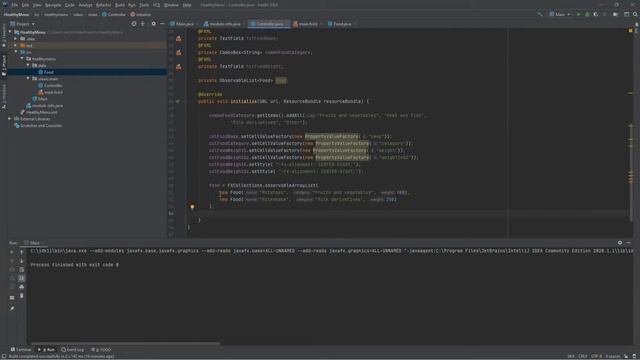Click the FXML gutter icon beside first TextField
Image resolution: width=640 pixels, height=360 pixels.
(178, 38)
